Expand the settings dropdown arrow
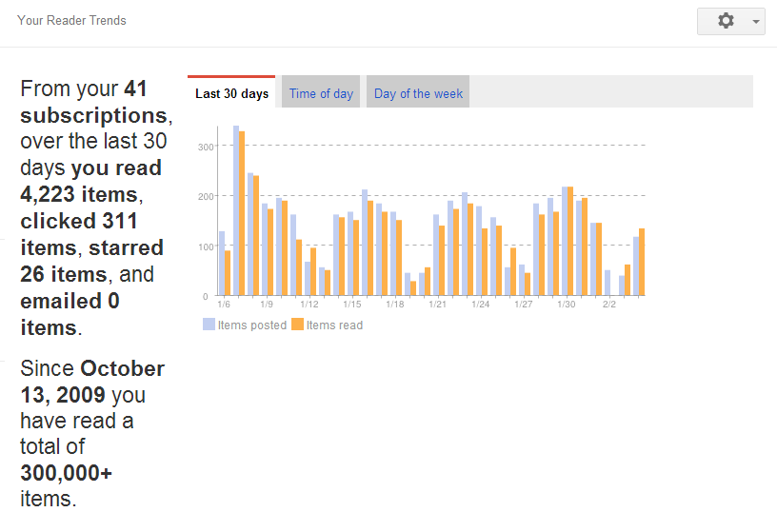The width and height of the screenshot is (777, 532). [x=756, y=21]
